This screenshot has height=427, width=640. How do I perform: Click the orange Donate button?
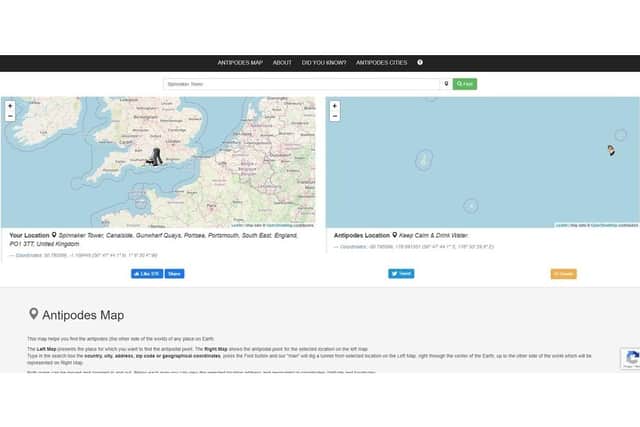pos(564,274)
